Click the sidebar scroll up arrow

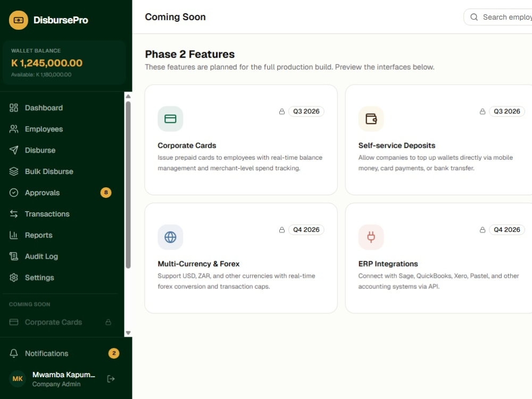(128, 96)
